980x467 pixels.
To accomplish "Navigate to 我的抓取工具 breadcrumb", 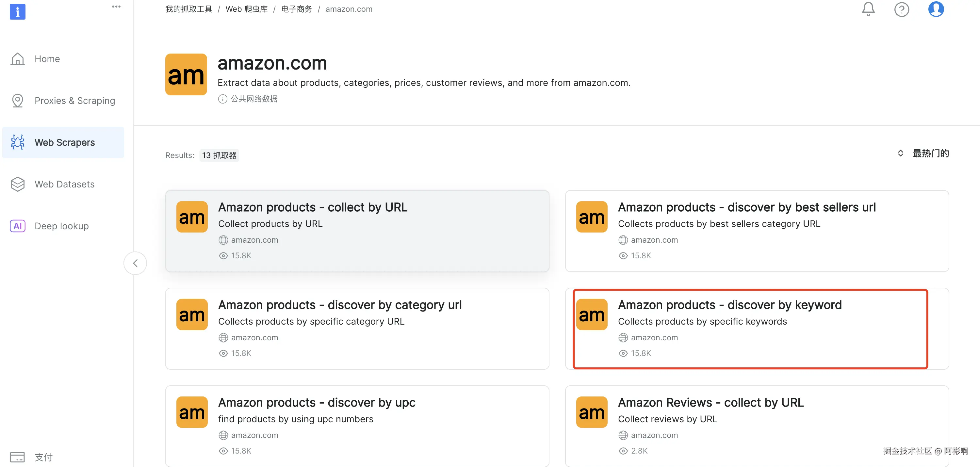I will pos(188,9).
